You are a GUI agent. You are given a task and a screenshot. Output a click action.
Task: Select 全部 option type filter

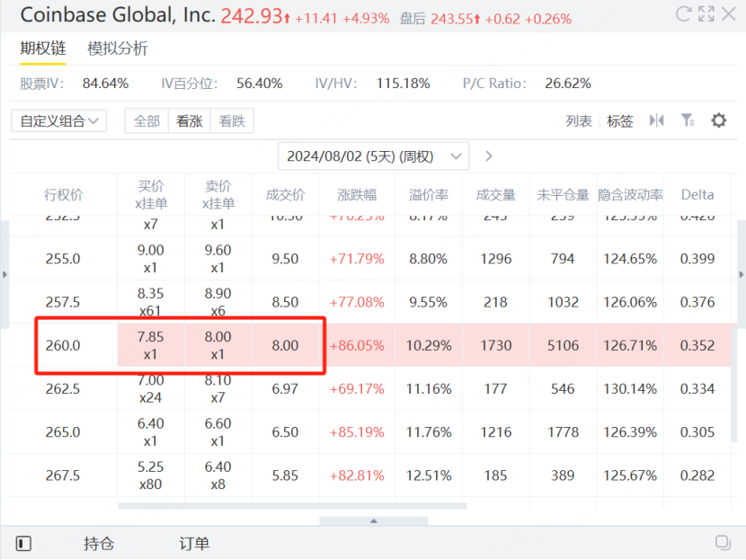pyautogui.click(x=147, y=120)
